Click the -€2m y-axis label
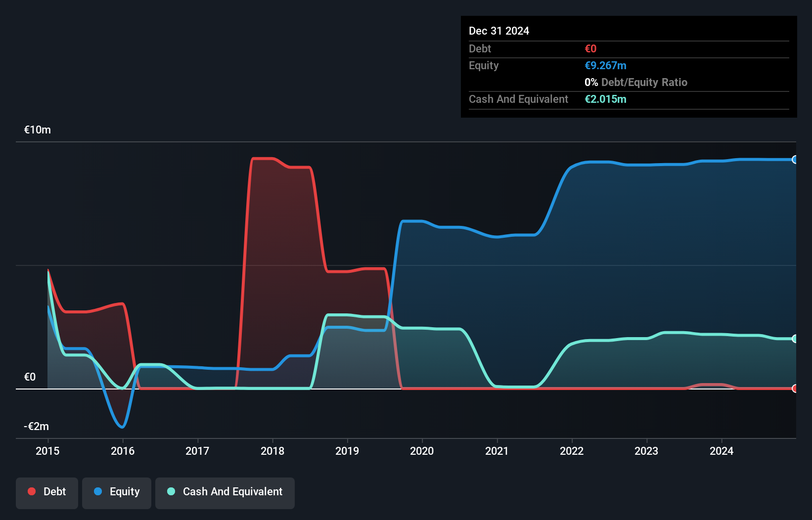The image size is (812, 520). [37, 427]
